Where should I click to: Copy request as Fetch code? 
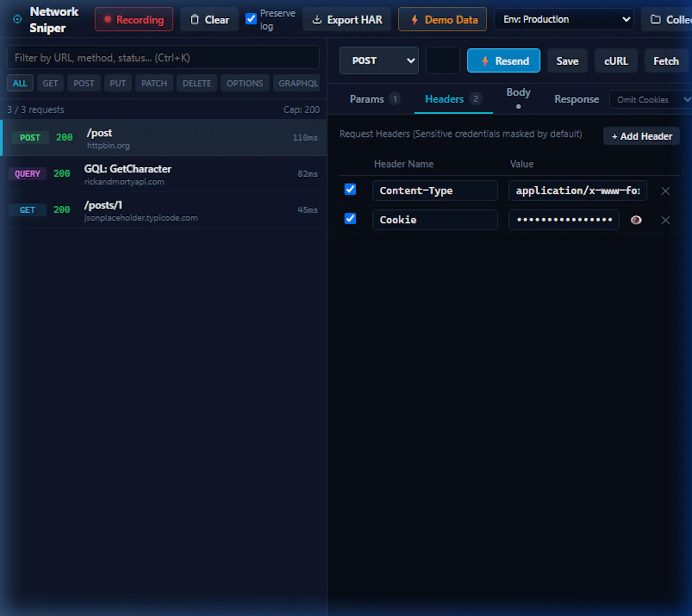666,61
